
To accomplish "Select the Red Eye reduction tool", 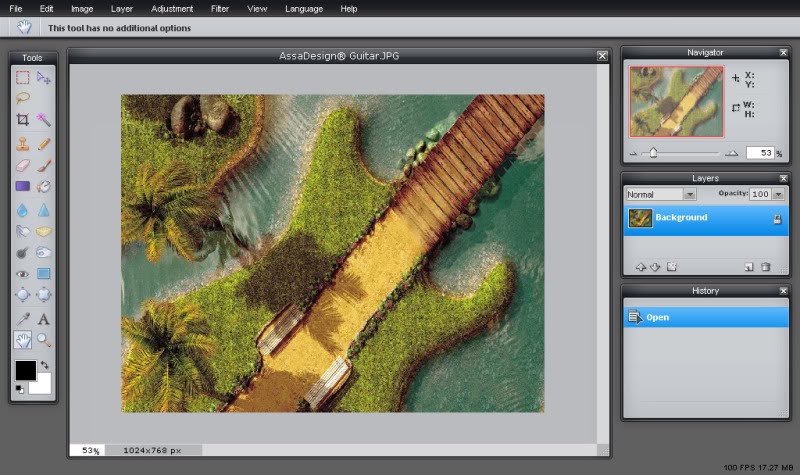I will point(22,273).
